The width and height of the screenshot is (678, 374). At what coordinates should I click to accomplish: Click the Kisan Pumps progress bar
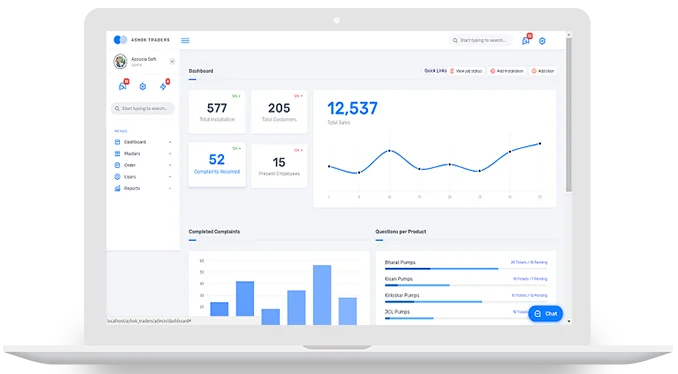[x=466, y=285]
